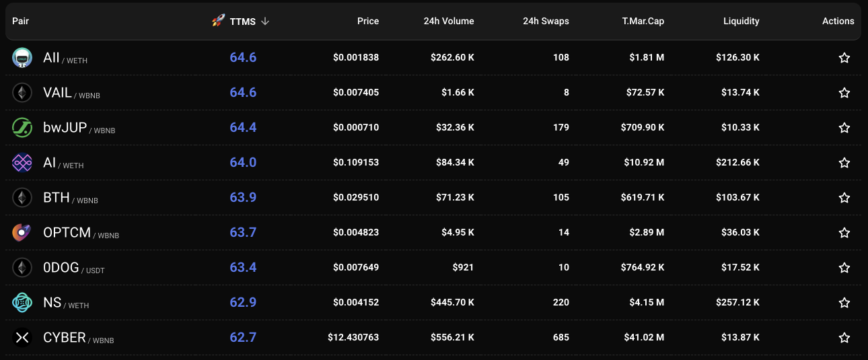
Task: Open the 0DOG / USDT pair
Action: (x=61, y=268)
